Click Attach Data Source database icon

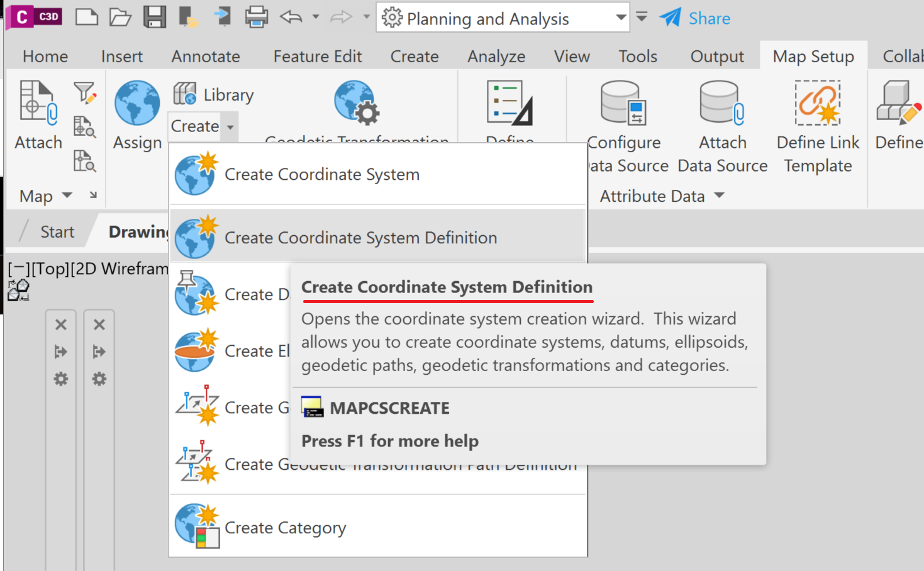(722, 103)
